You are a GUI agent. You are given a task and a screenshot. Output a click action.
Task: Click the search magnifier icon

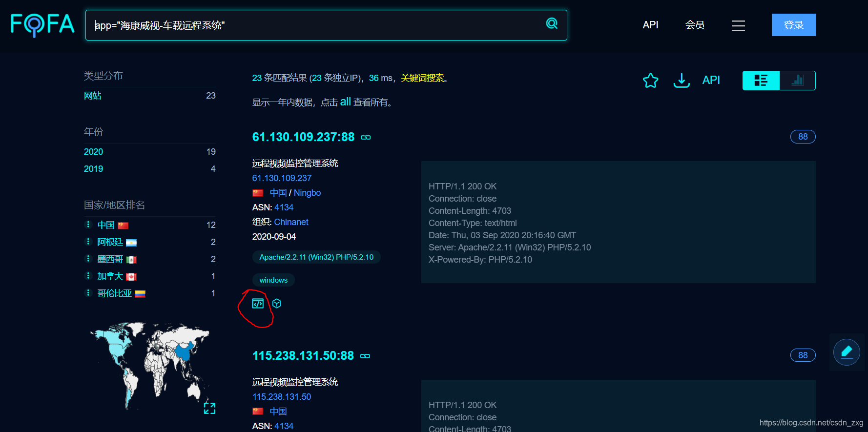pyautogui.click(x=552, y=23)
